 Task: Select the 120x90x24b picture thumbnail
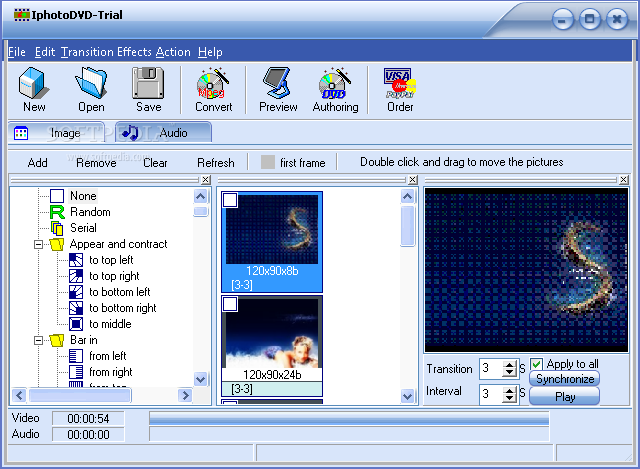(272, 346)
